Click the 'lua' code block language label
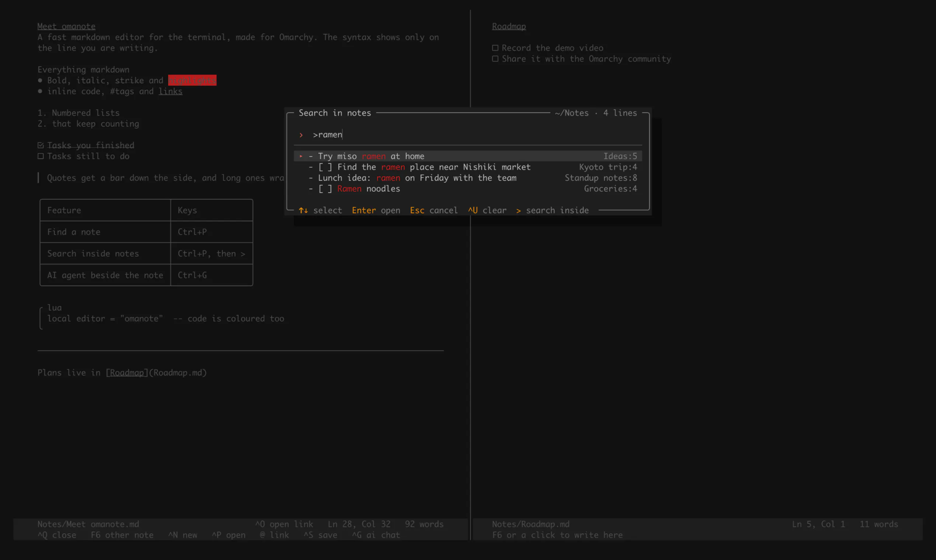Viewport: 936px width, 560px height. tap(54, 308)
